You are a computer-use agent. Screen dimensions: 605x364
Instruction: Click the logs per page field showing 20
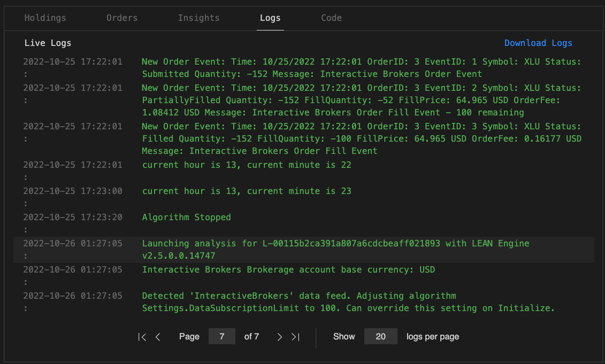tap(380, 337)
